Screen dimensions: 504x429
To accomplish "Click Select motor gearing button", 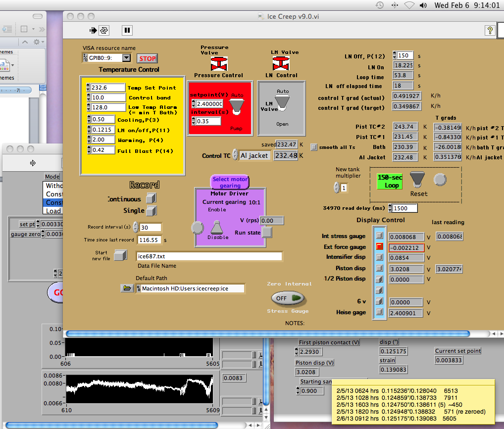I will [230, 182].
